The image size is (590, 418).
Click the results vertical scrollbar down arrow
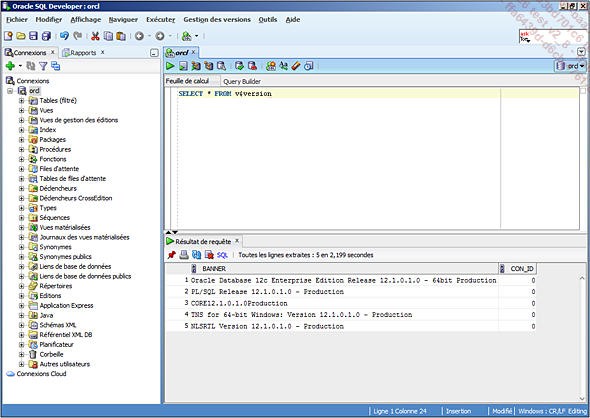[582, 398]
